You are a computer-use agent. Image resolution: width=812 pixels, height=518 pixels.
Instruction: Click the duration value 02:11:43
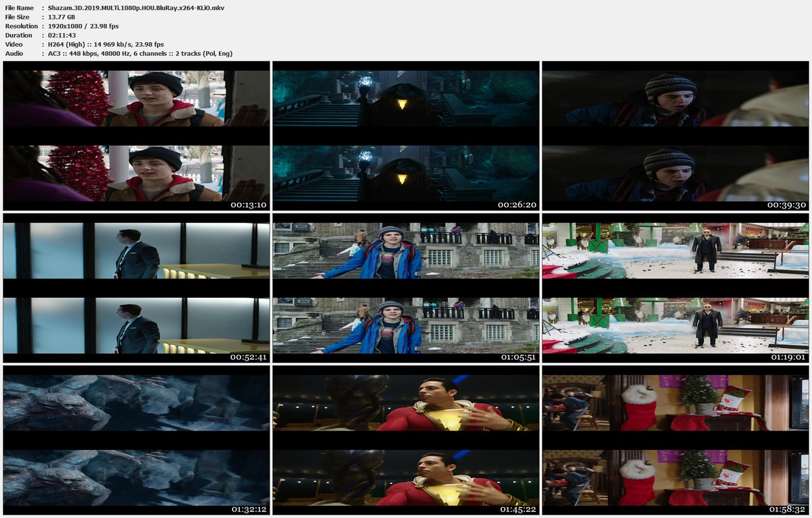click(x=62, y=35)
